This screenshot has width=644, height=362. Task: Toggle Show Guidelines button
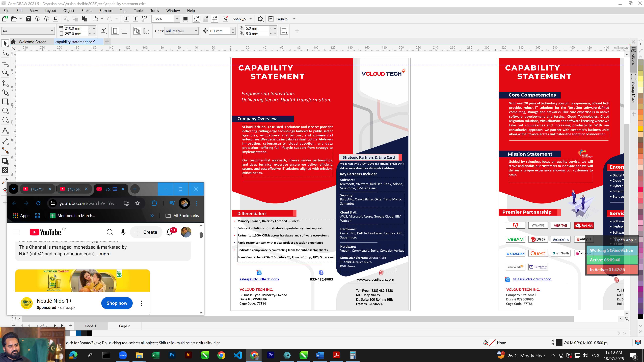pos(214,19)
